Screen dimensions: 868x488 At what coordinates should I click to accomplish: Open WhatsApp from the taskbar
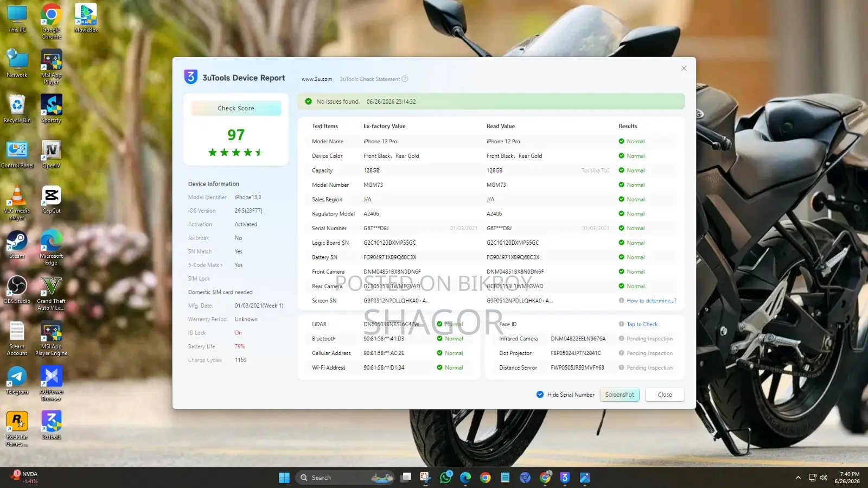pyautogui.click(x=446, y=478)
